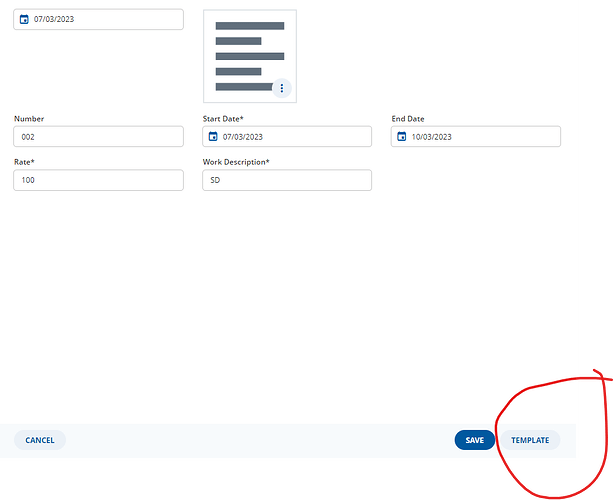
Task: Select the document preview thumbnail
Action: point(250,56)
